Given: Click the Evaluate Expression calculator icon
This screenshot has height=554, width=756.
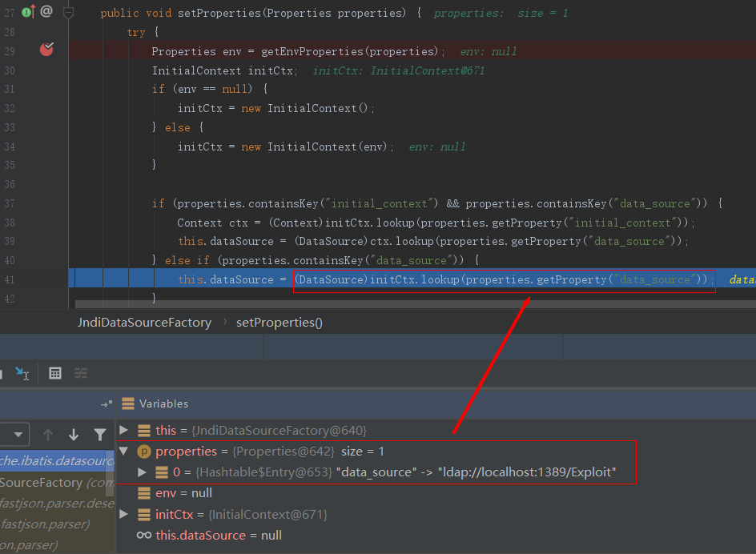Looking at the screenshot, I should tap(55, 373).
